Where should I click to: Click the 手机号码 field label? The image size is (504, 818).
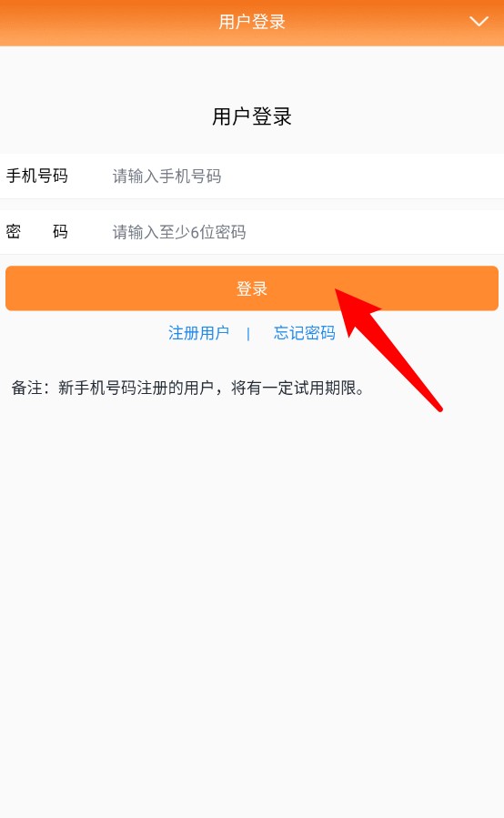pos(37,176)
